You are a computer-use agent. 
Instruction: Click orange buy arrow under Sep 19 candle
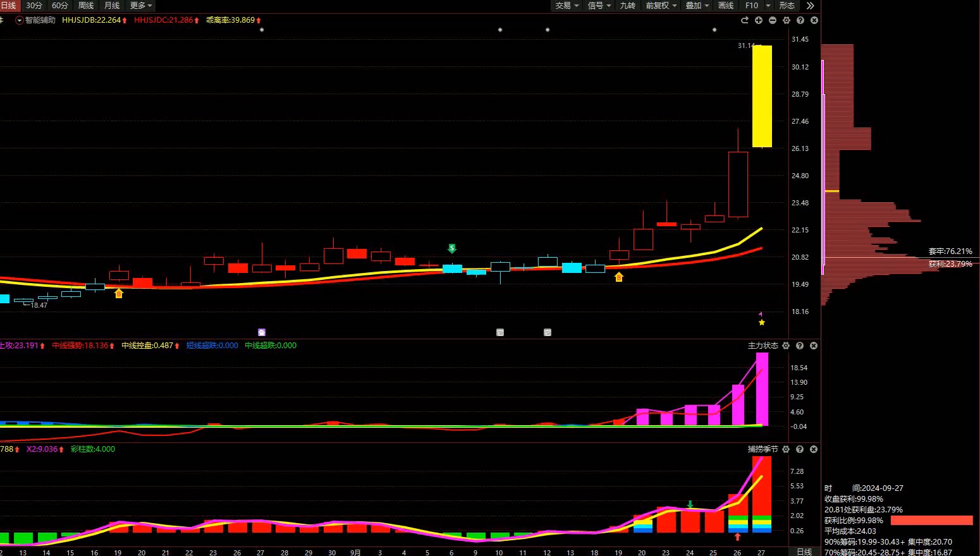pos(619,277)
